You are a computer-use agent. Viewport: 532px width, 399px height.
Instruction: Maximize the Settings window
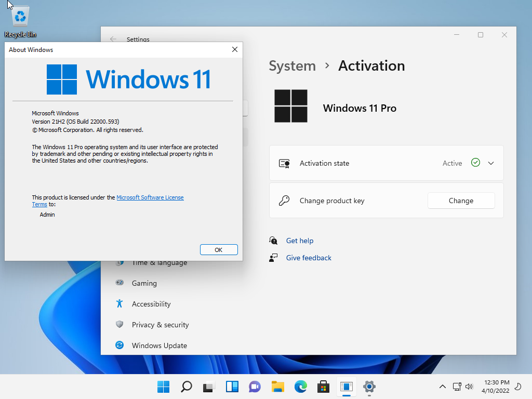click(481, 35)
